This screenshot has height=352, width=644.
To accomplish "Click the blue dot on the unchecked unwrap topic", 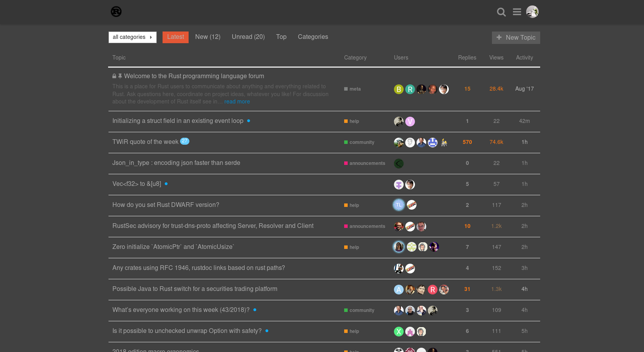I will pyautogui.click(x=267, y=331).
